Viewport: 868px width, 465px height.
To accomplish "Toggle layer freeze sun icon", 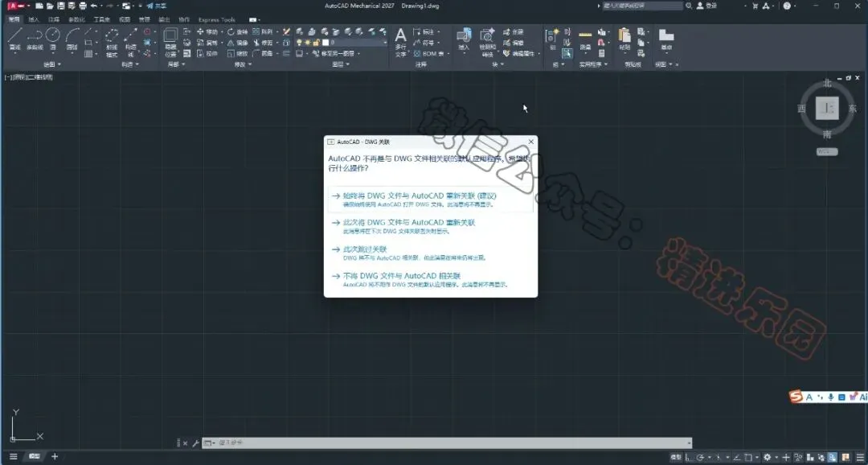I will pos(308,43).
